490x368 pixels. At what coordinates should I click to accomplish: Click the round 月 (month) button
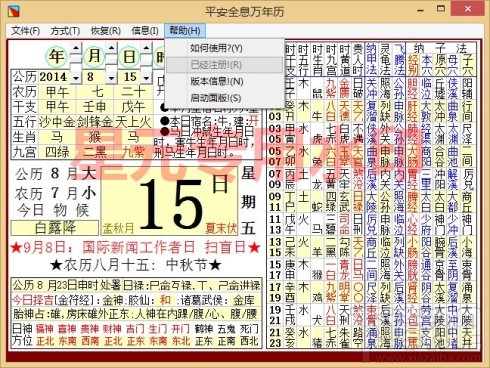(x=94, y=56)
